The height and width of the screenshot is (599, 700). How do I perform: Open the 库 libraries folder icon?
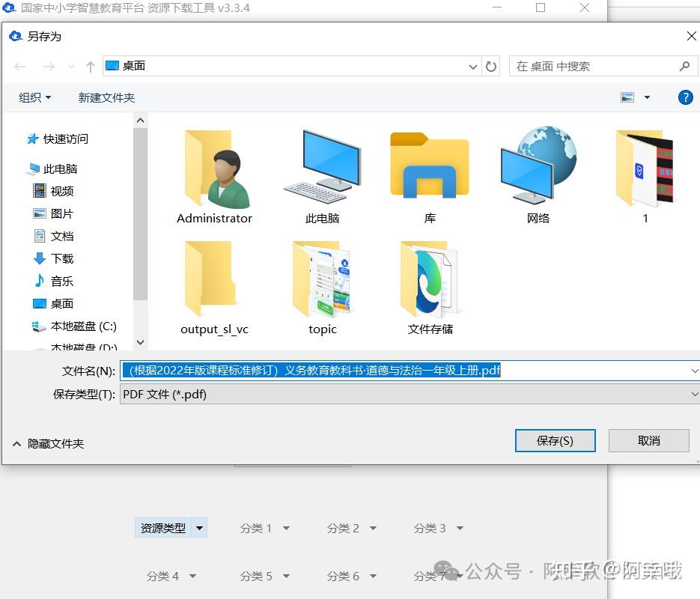(x=430, y=176)
